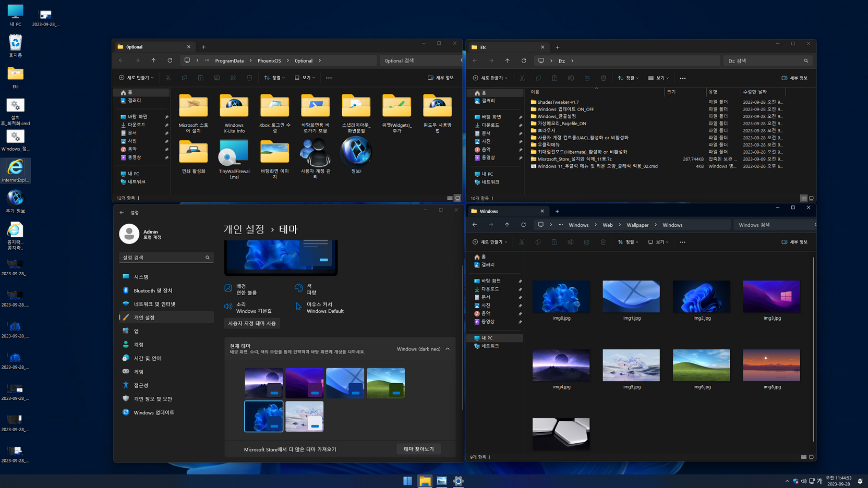Toggle 세부 정보 pane in Etc window

794,78
